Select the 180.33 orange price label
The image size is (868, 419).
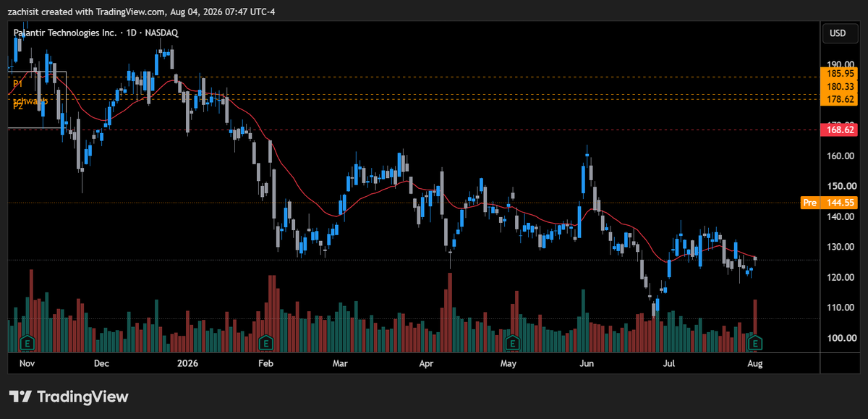click(840, 86)
